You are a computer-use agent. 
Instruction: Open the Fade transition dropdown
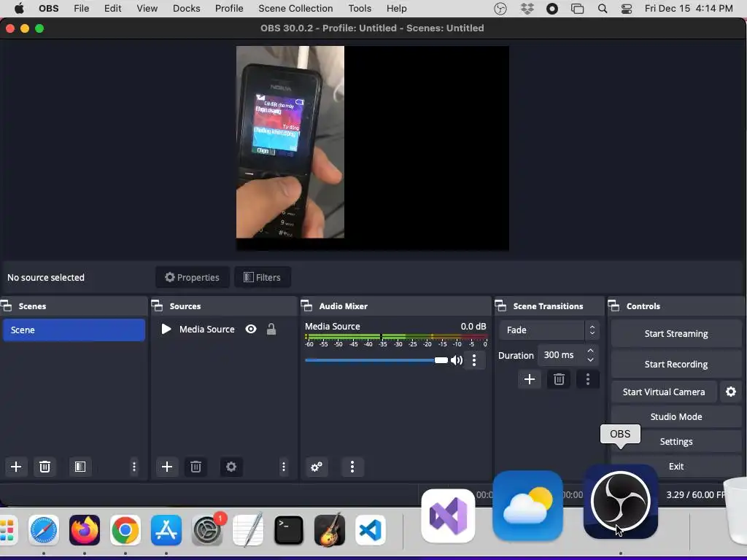coord(549,330)
